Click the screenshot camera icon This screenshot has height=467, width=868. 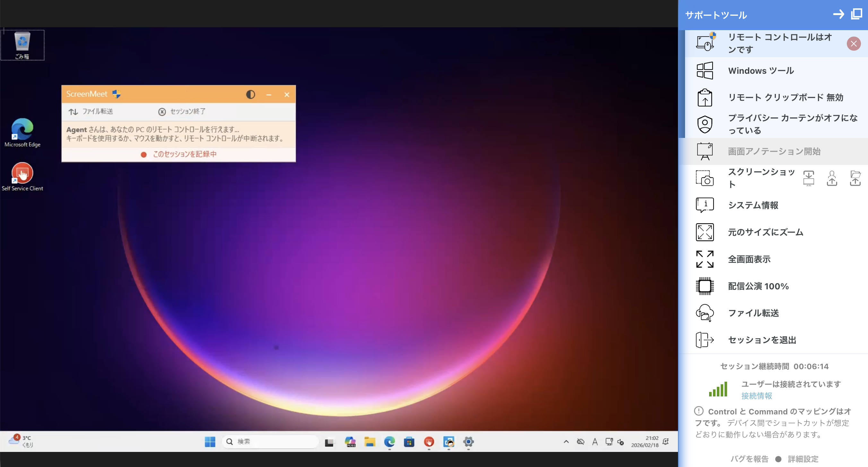click(705, 178)
